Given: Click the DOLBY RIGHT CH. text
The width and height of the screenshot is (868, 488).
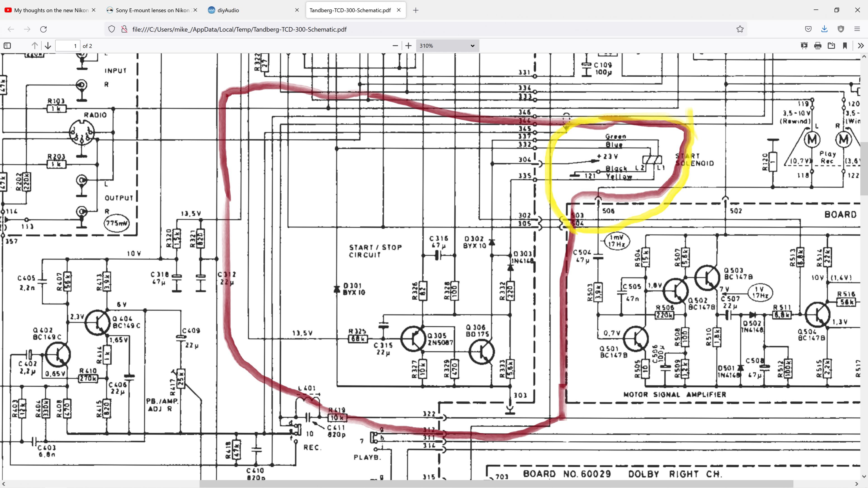Looking at the screenshot, I should pyautogui.click(x=676, y=474).
